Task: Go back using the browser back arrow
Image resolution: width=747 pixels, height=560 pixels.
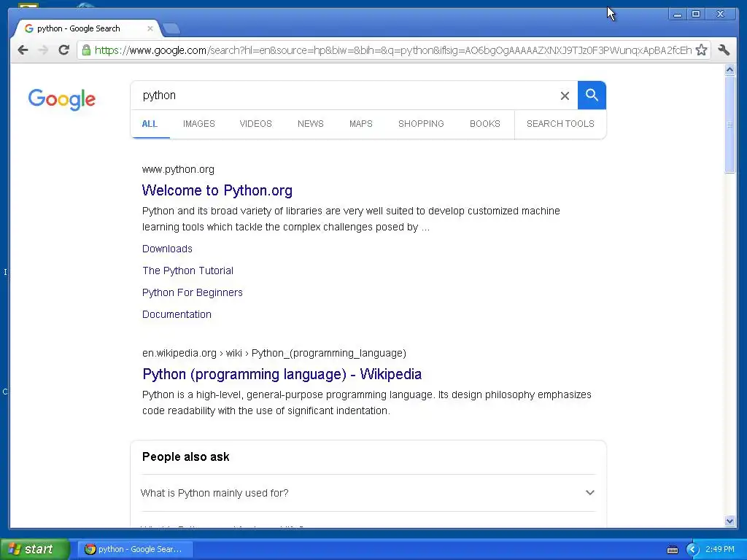Action: [x=23, y=50]
